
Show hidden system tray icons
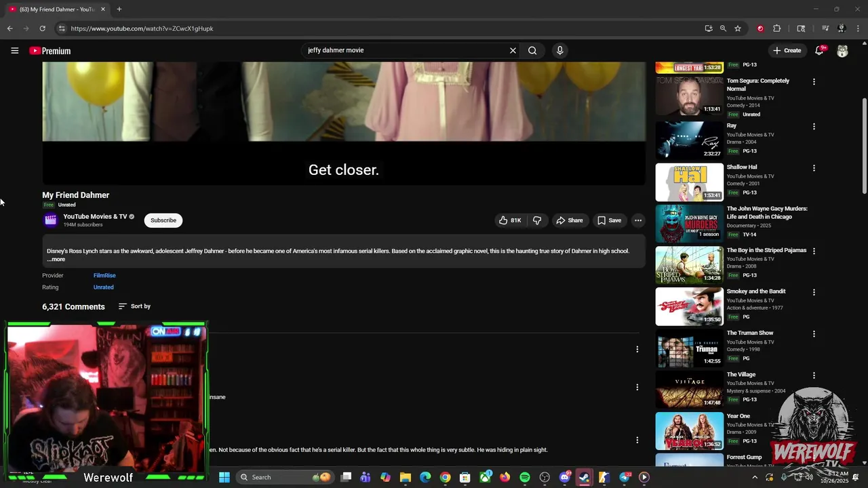pos(754,477)
